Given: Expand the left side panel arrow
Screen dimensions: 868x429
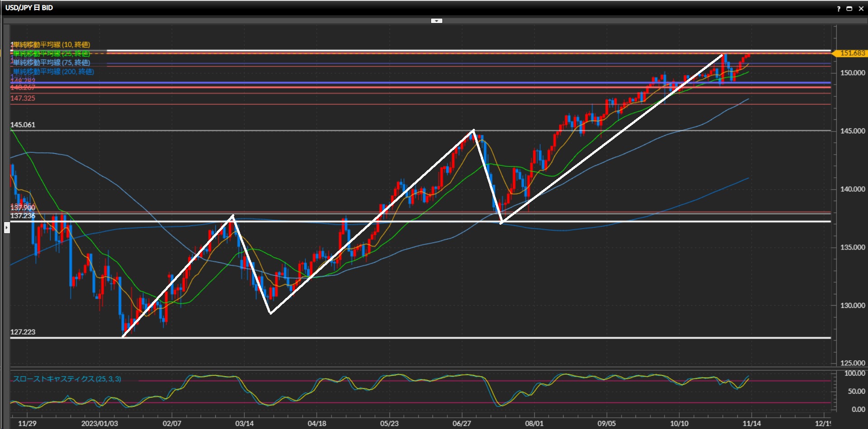Looking at the screenshot, I should (x=7, y=227).
